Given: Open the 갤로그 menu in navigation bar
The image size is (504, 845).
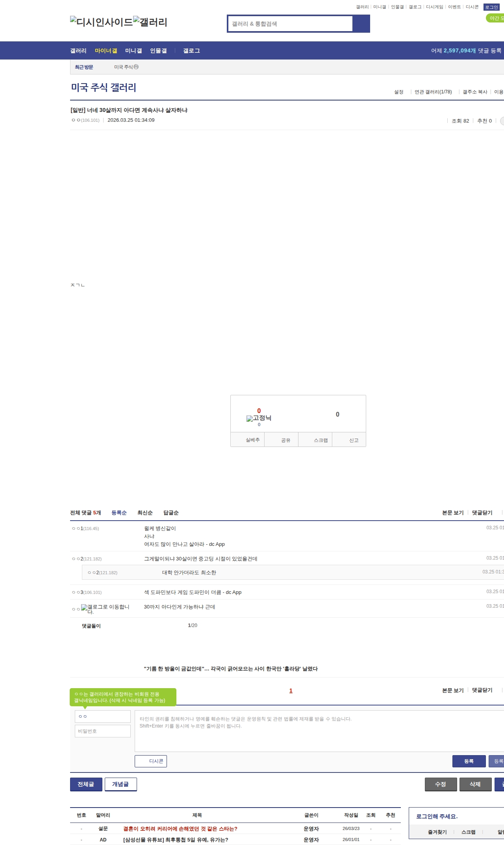Looking at the screenshot, I should point(191,51).
